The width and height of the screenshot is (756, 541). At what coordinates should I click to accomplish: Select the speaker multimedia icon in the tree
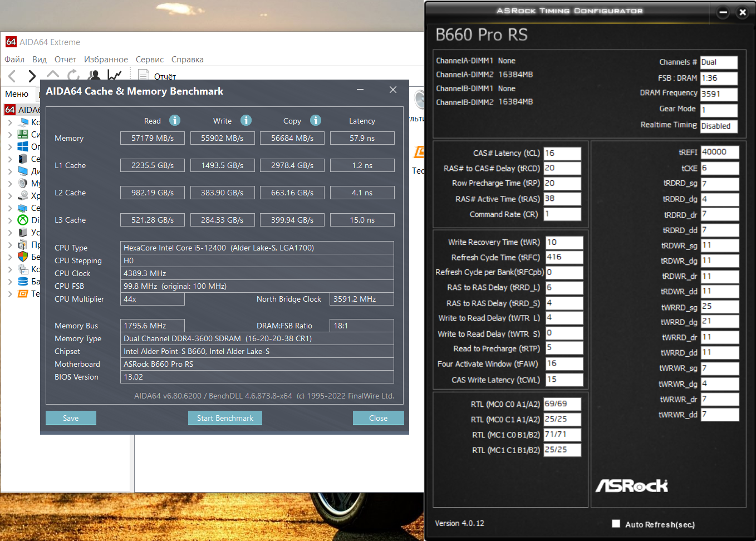[23, 183]
